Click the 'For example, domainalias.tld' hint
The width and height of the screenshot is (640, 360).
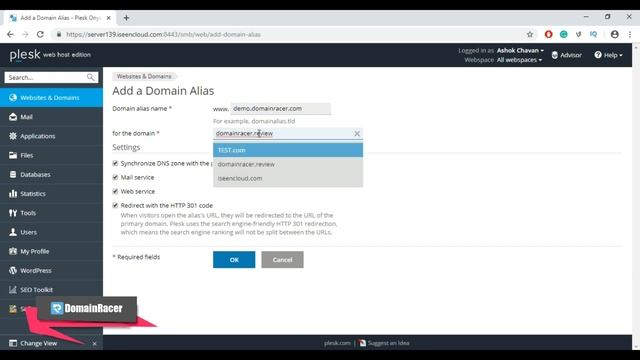click(x=254, y=121)
